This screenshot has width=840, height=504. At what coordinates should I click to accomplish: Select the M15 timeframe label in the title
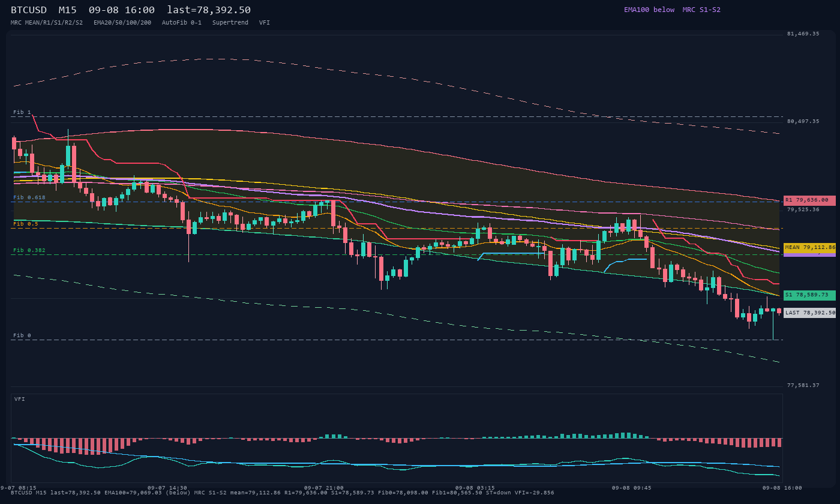pyautogui.click(x=67, y=10)
